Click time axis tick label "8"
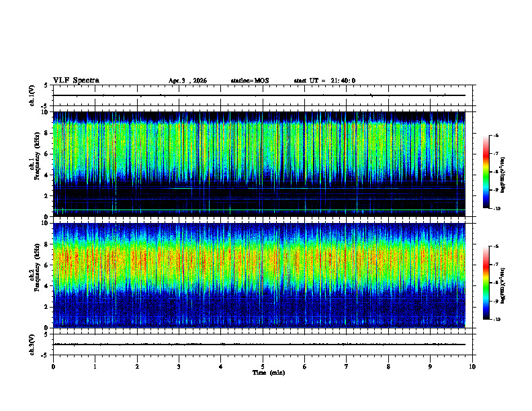Viewport: 532px width, 411px height. point(388,367)
